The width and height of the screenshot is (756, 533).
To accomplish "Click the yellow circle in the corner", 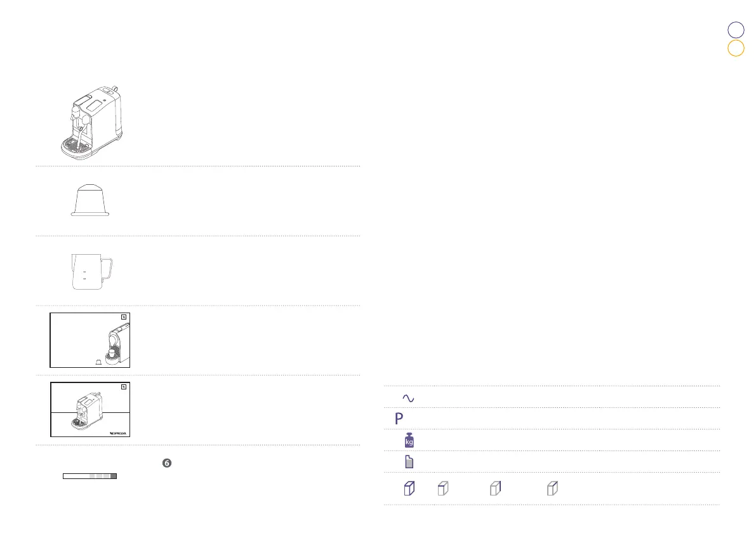I will (x=735, y=48).
